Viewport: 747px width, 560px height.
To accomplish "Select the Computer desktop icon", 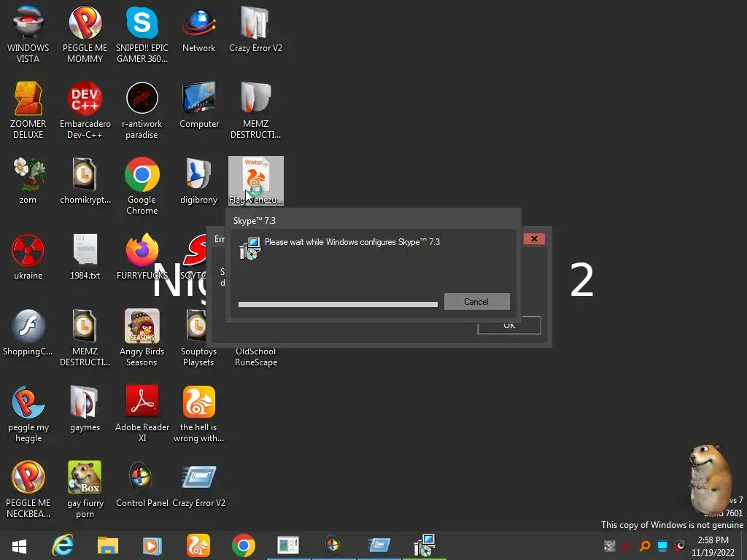I will pyautogui.click(x=198, y=105).
